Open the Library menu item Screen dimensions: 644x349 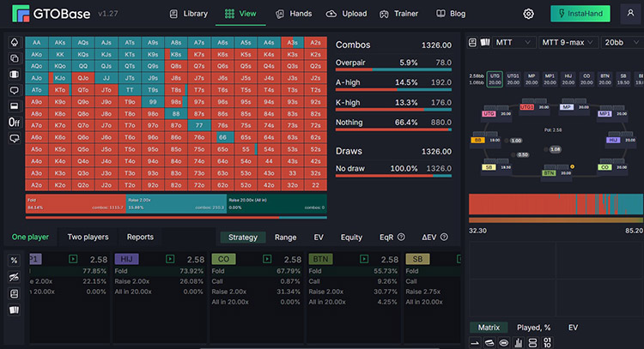pyautogui.click(x=189, y=14)
